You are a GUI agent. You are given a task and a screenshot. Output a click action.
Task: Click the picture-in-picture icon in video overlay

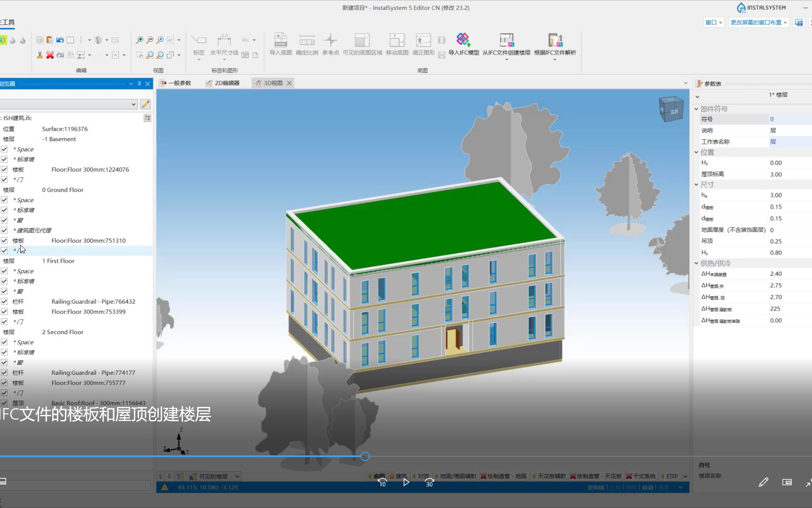pos(787,482)
